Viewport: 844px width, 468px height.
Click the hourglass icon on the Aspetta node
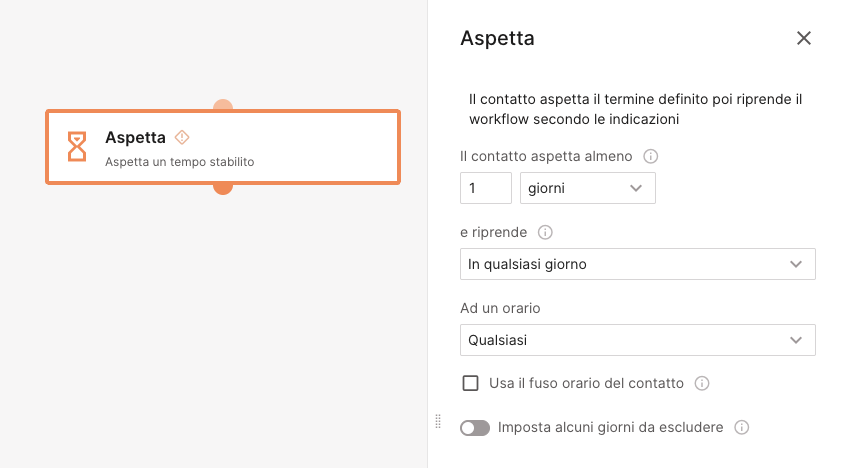tap(76, 146)
